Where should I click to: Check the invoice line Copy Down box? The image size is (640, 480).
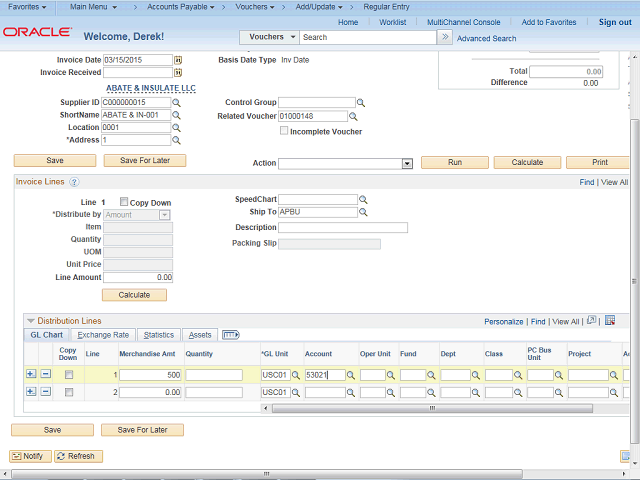pos(124,202)
